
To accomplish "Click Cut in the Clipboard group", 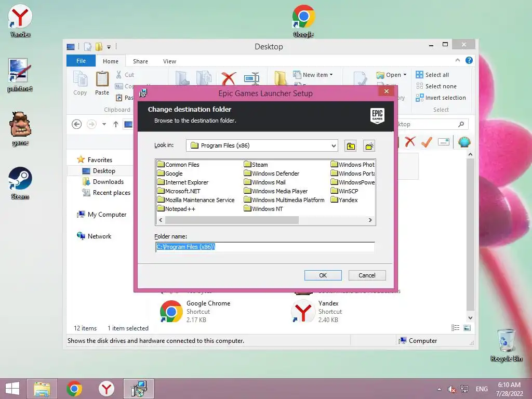I will (x=125, y=75).
